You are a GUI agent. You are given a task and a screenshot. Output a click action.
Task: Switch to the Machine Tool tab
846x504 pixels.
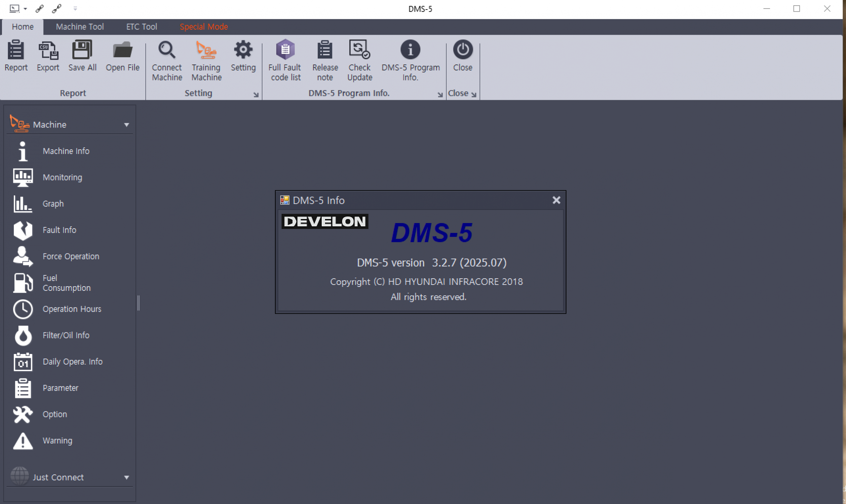(x=80, y=26)
